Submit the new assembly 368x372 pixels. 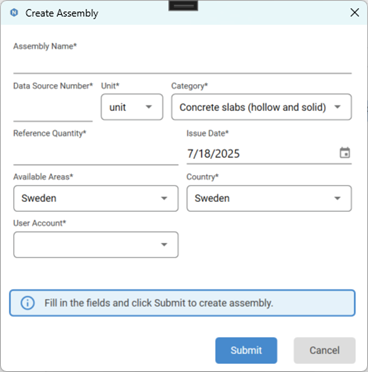[x=246, y=350]
